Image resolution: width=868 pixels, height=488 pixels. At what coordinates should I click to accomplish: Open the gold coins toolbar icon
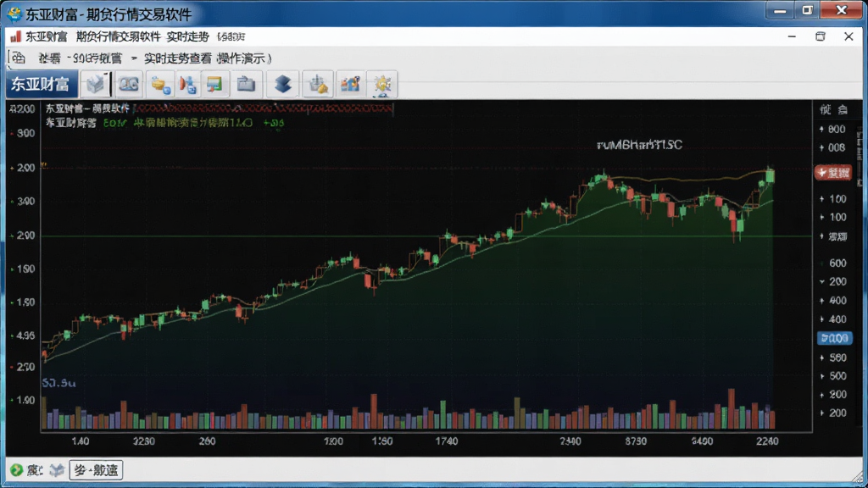point(160,85)
